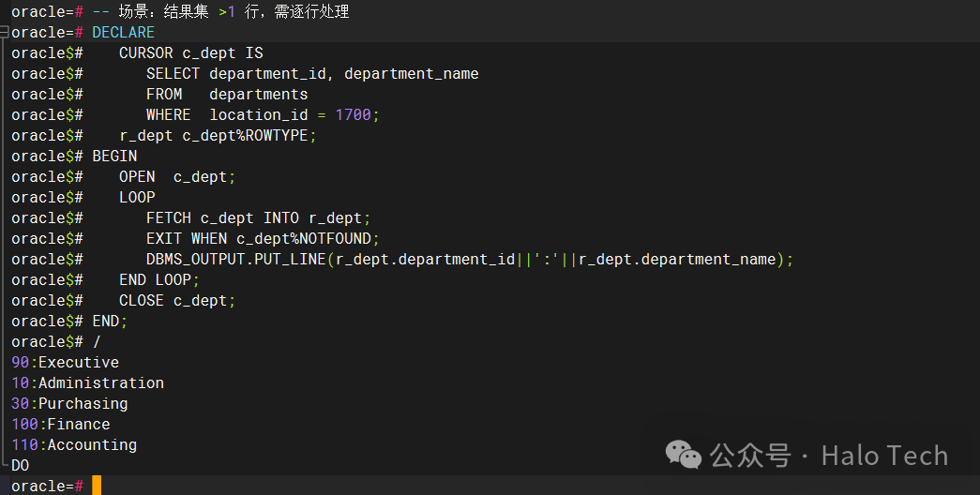Click the value 1700
This screenshot has width=980, height=495.
pos(354,115)
